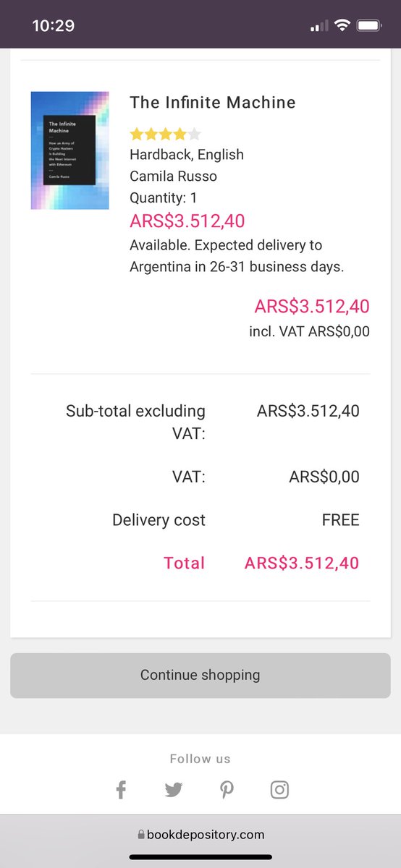
Task: Tap the bookdepository.com address bar
Action: (x=200, y=835)
